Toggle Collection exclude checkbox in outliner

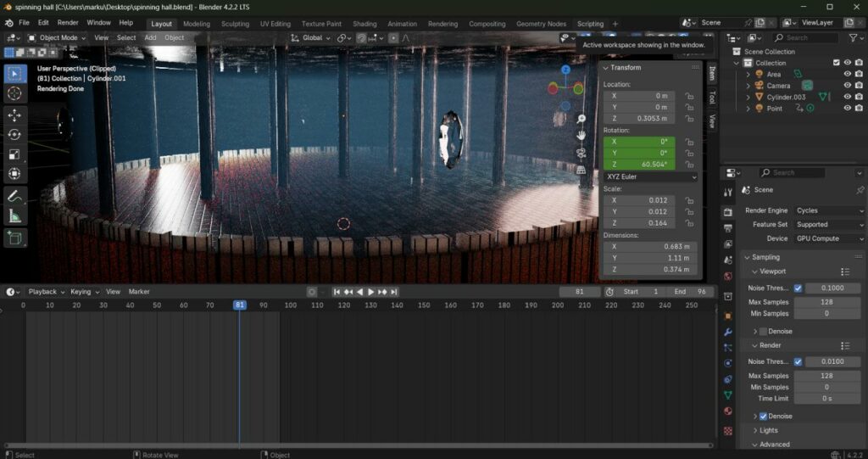pyautogui.click(x=837, y=63)
